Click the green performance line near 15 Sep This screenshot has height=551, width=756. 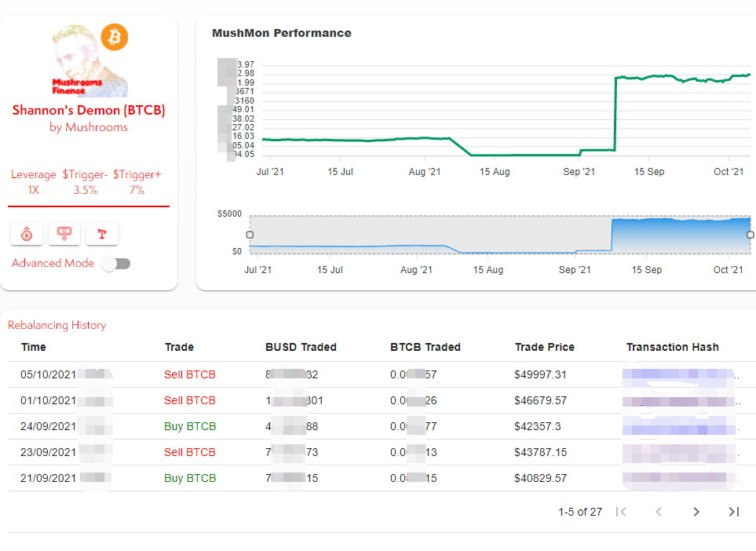[x=649, y=77]
